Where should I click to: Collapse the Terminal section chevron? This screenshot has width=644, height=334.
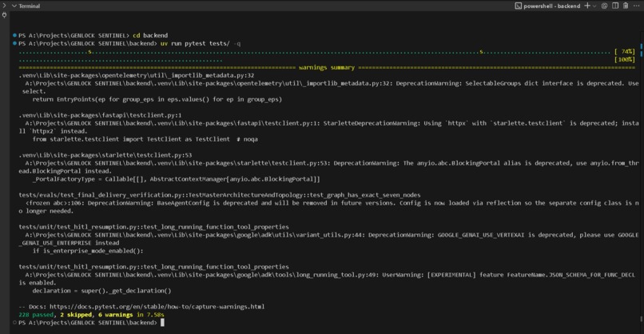pyautogui.click(x=14, y=6)
